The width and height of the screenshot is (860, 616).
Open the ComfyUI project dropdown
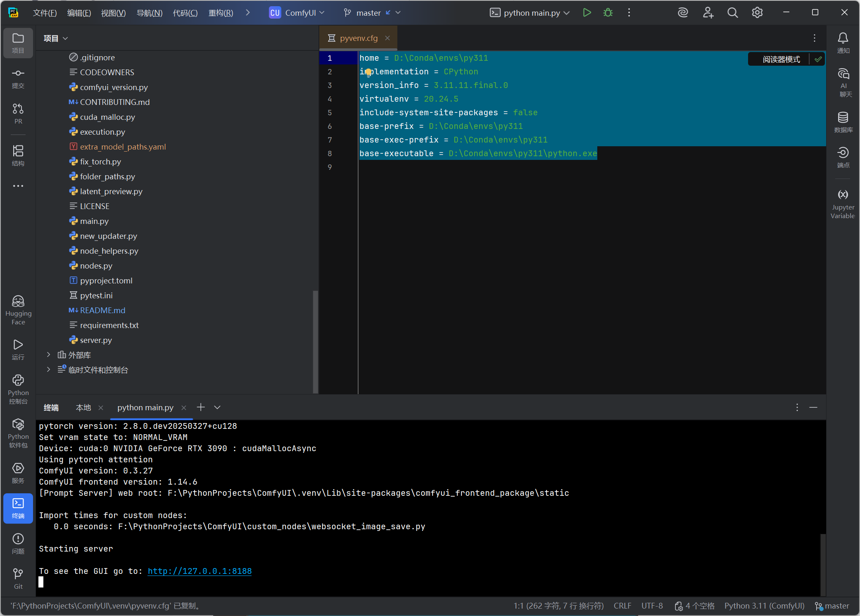(x=297, y=13)
